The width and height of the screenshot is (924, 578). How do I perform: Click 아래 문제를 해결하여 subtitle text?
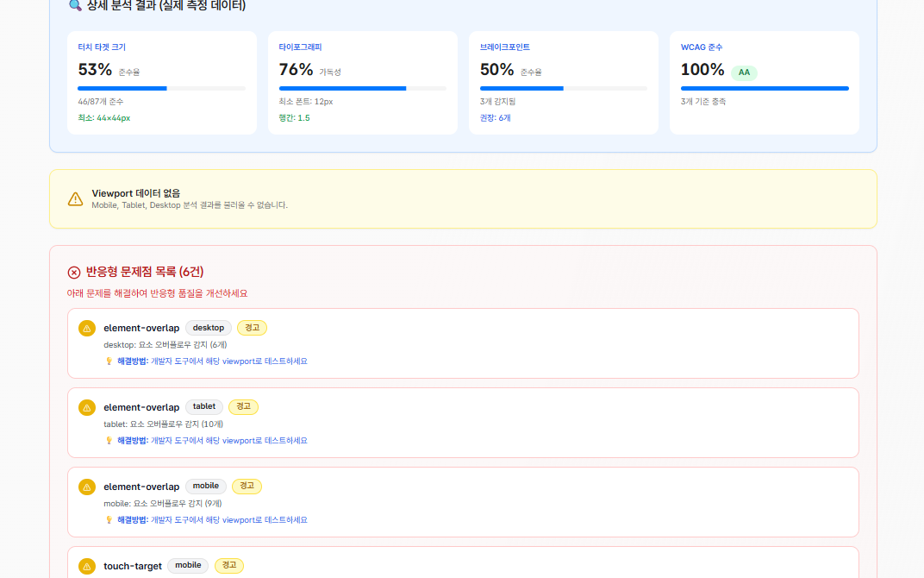click(158, 293)
